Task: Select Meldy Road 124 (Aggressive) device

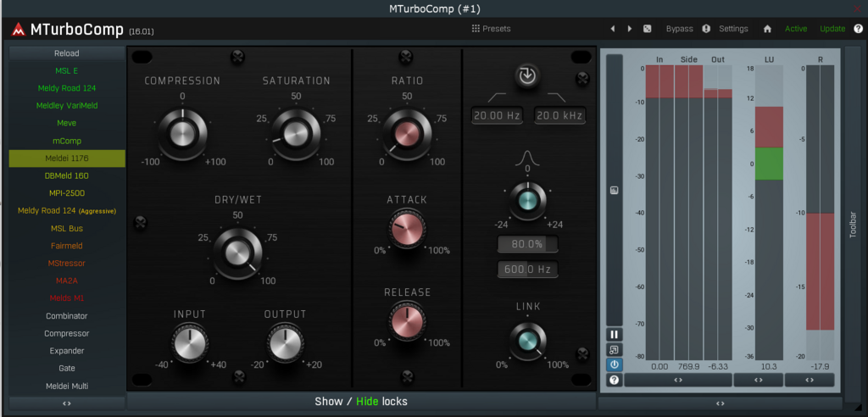Action: click(66, 210)
